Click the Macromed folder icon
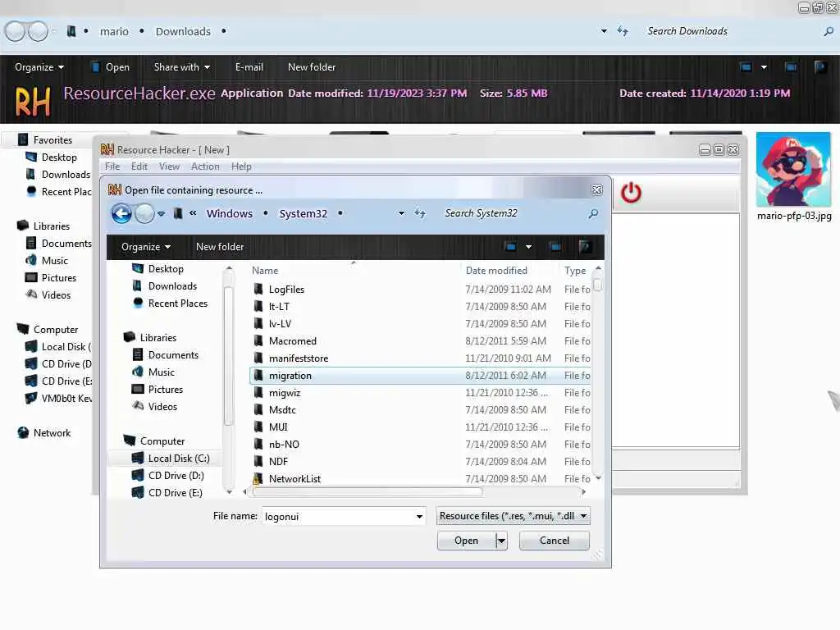The image size is (840, 630). tap(258, 340)
